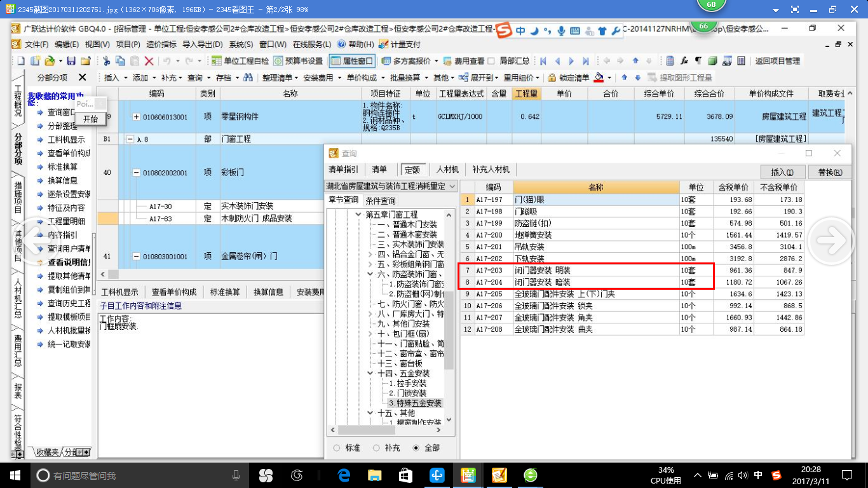
Task: Open File Explorer in Windows taskbar
Action: click(x=375, y=475)
